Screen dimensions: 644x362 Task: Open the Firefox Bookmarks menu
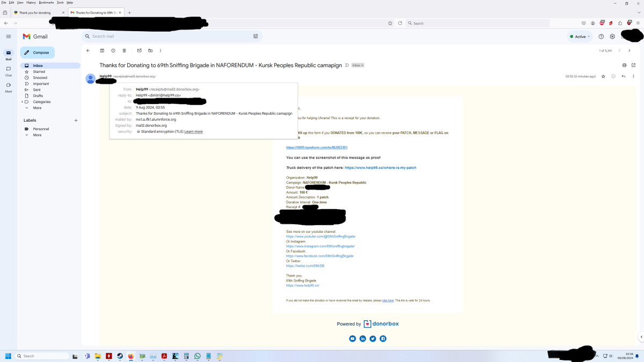[x=46, y=3]
